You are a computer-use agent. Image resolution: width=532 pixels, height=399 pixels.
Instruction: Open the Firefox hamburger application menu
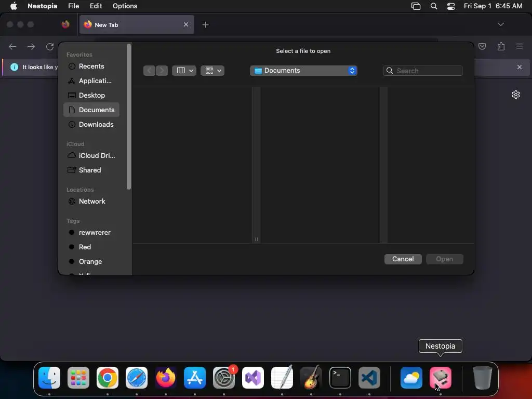[520, 46]
